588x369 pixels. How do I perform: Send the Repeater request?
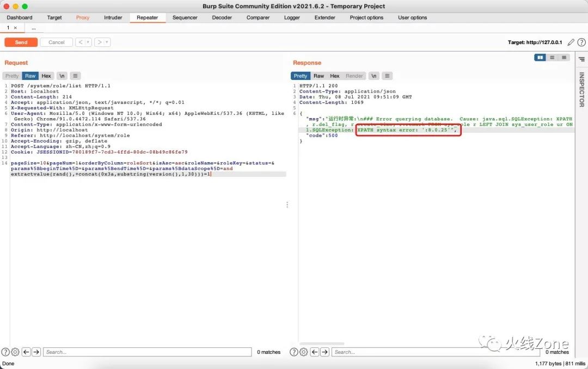tap(21, 42)
